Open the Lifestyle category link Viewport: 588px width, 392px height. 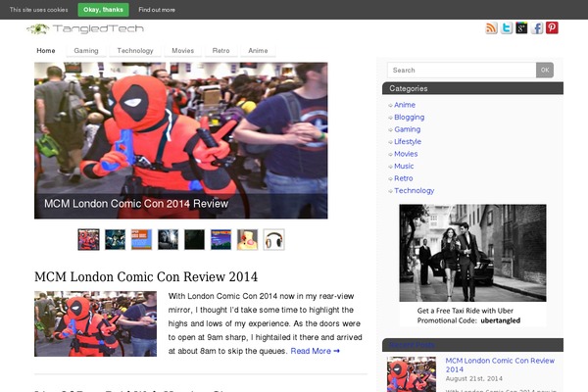(408, 142)
